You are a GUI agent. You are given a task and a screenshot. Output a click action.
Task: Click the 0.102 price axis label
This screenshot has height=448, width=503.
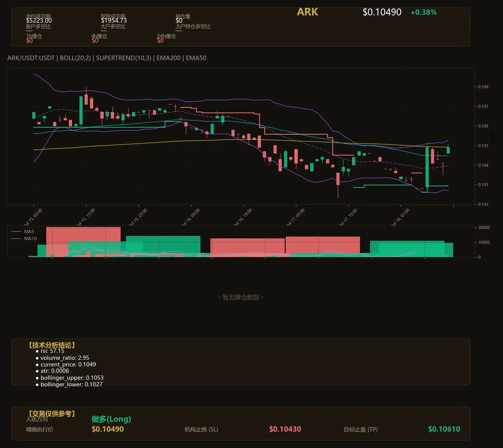coord(483,204)
